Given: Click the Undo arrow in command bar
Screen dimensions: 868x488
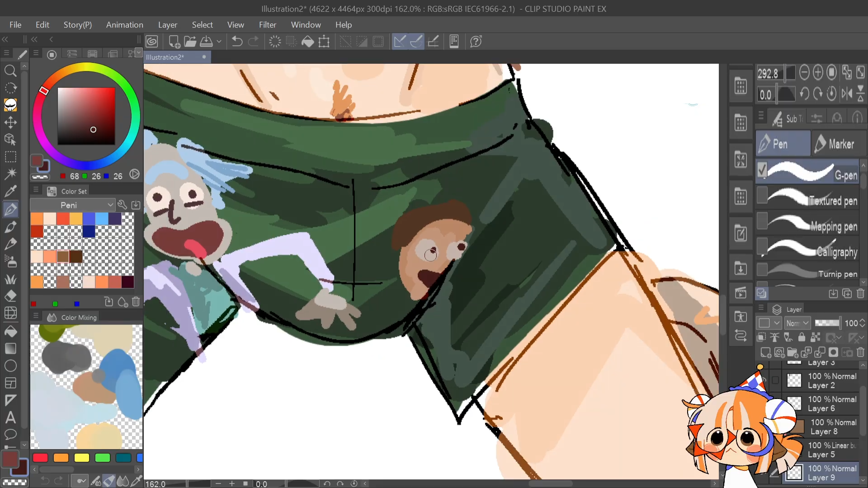Looking at the screenshot, I should (237, 42).
